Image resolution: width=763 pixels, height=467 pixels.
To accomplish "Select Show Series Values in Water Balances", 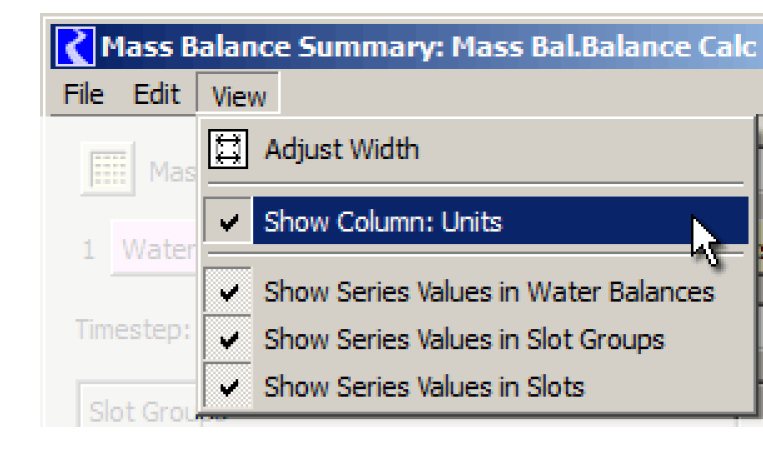I will click(x=489, y=292).
